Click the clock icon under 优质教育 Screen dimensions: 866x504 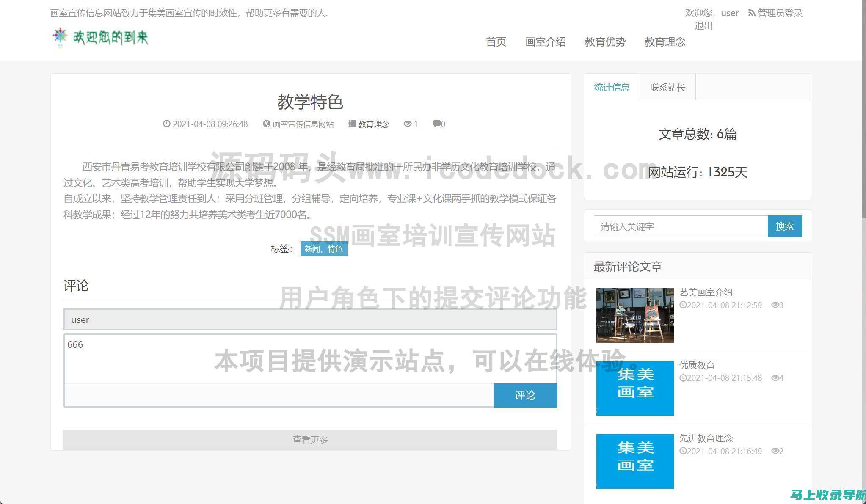pos(683,377)
